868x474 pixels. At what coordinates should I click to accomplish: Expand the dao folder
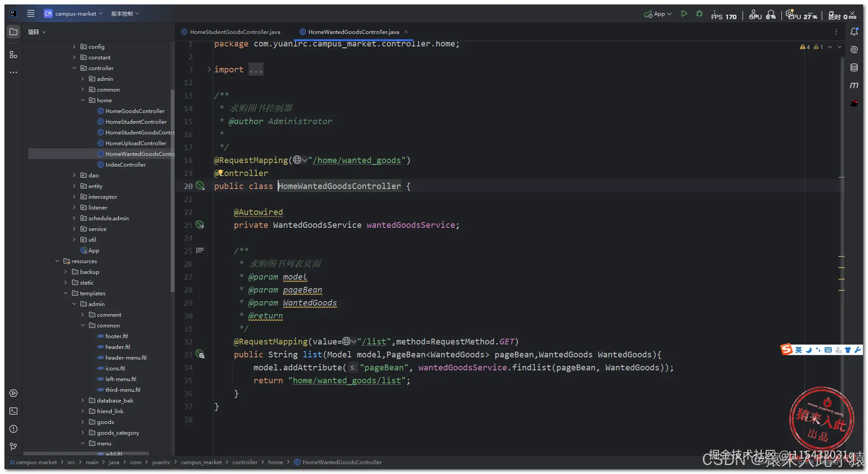click(x=74, y=175)
